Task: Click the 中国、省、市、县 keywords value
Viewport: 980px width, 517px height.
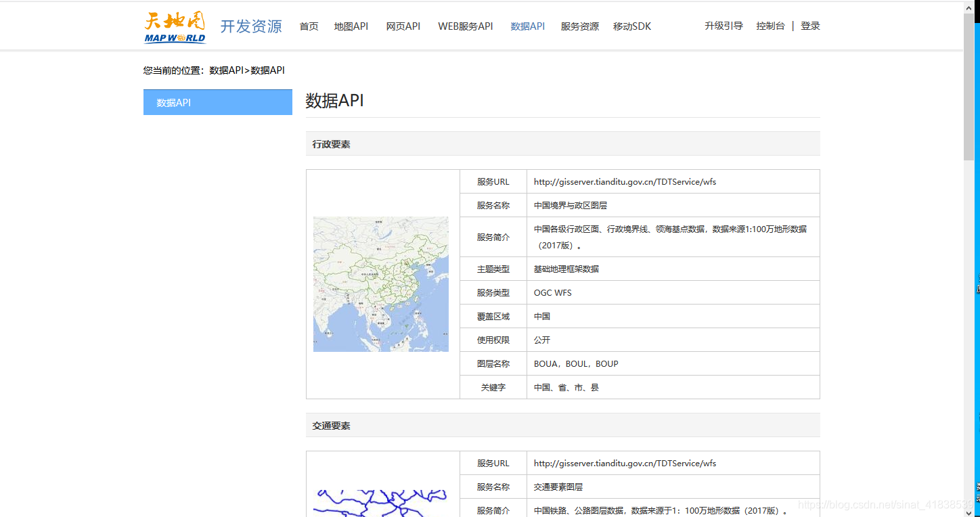Action: coord(566,387)
